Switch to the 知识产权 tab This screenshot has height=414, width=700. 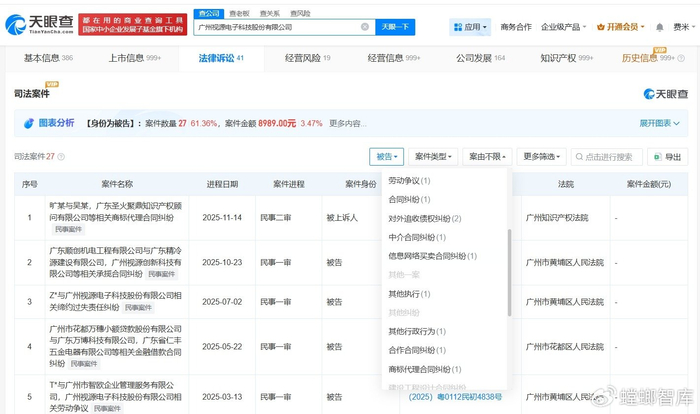pos(565,58)
